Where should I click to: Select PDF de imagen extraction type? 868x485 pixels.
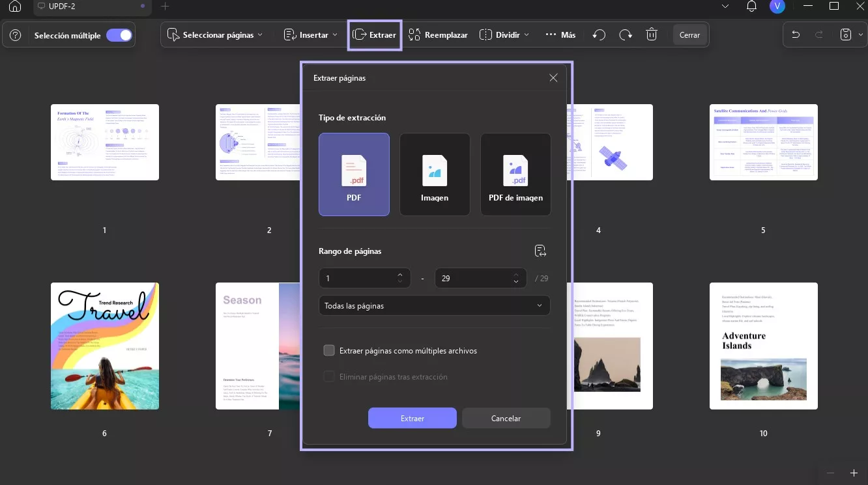click(515, 174)
